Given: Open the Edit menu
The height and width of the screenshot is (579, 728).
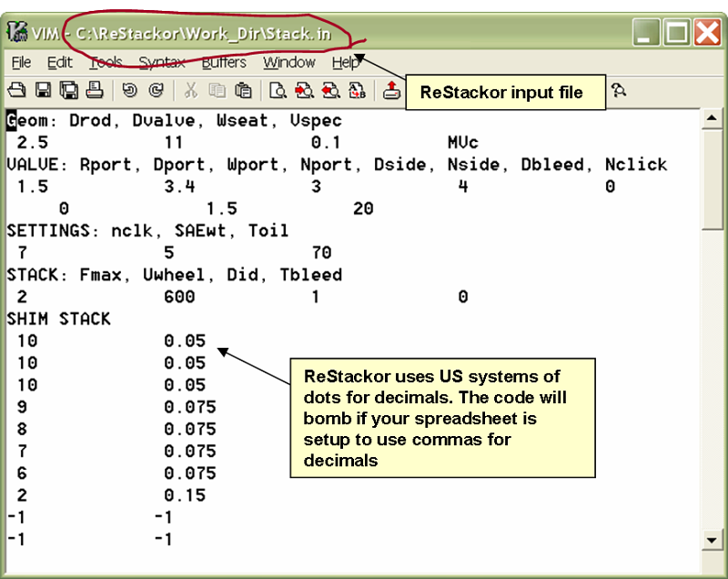Looking at the screenshot, I should coord(60,62).
